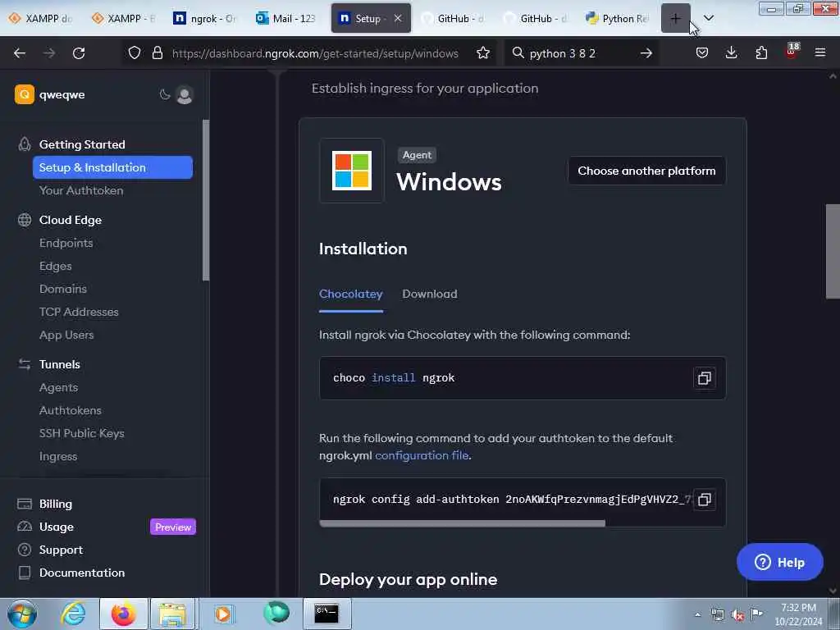Open Firefox from the taskbar
The height and width of the screenshot is (630, 840).
tap(123, 614)
